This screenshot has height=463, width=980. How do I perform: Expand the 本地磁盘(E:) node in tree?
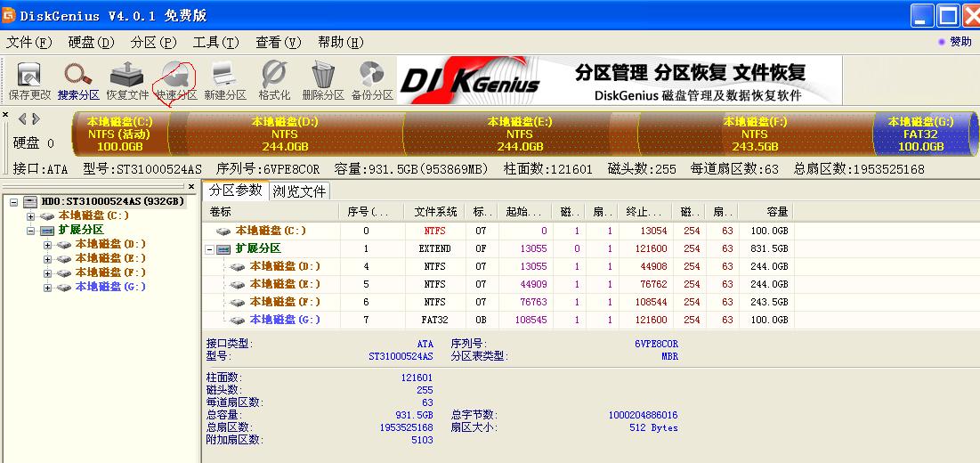[47, 259]
